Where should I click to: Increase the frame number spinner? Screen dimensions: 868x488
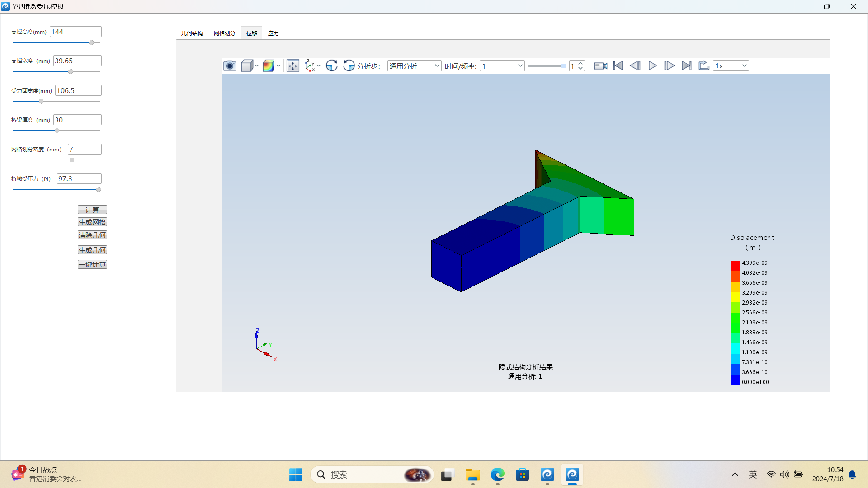click(x=581, y=63)
